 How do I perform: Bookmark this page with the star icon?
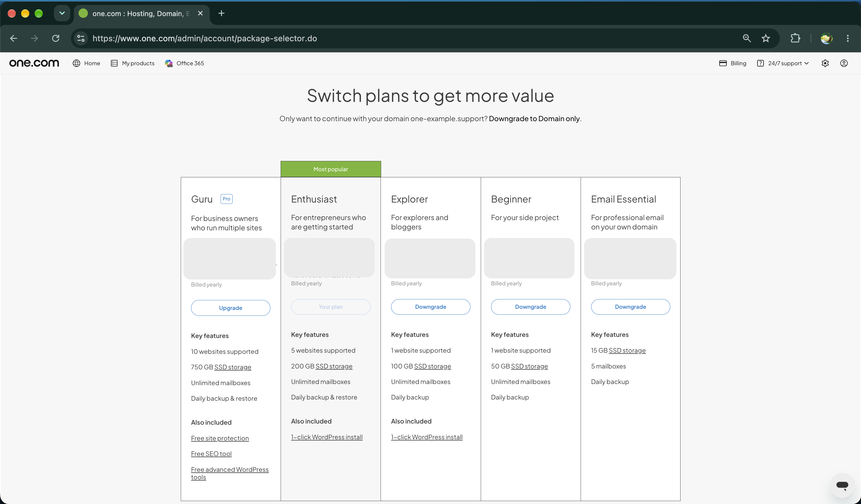(766, 38)
